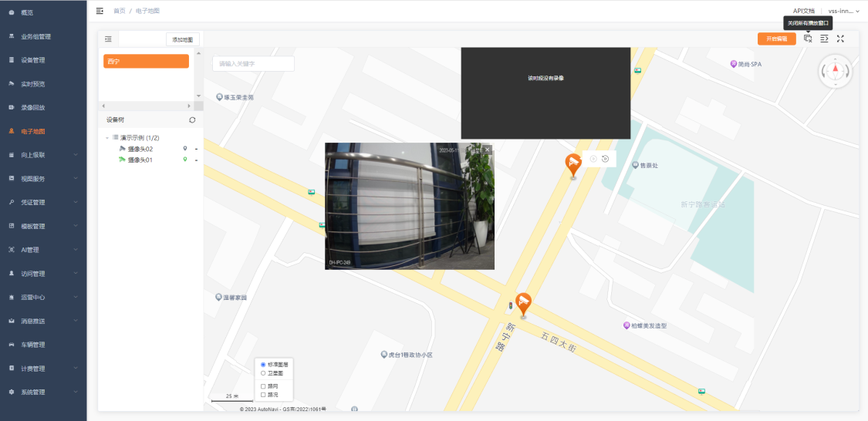
Task: Click the 实时预览 sidebar icon
Action: [x=12, y=83]
